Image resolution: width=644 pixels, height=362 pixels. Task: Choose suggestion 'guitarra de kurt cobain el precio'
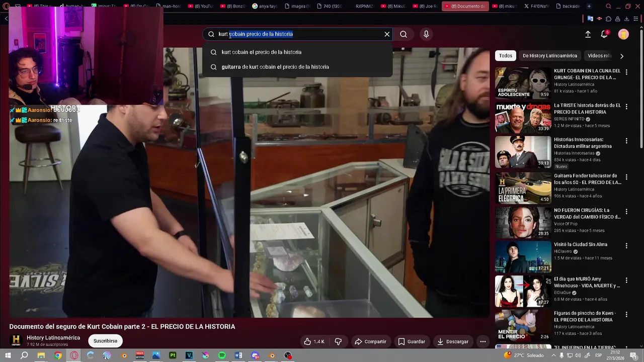click(x=297, y=67)
